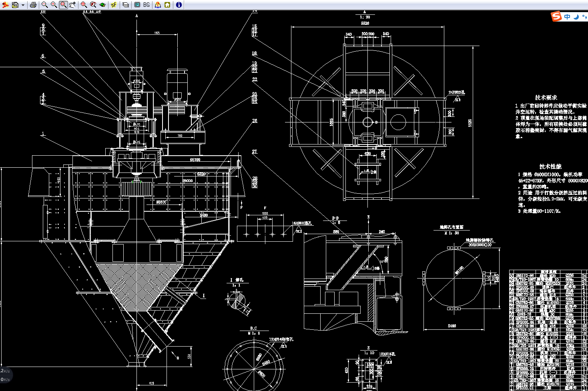The height and width of the screenshot is (391, 588).
Task: Click the Ø2500 diameter dimension
Action: (x=161, y=202)
